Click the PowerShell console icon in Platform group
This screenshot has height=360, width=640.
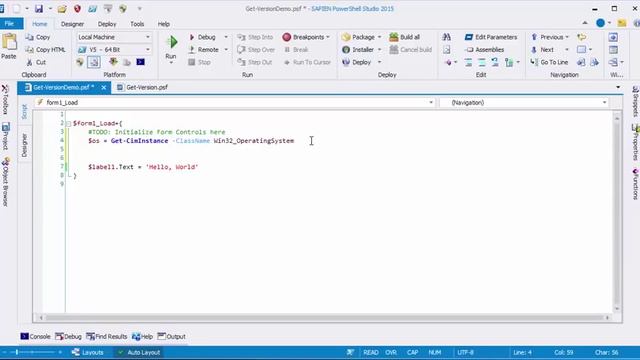pyautogui.click(x=140, y=62)
